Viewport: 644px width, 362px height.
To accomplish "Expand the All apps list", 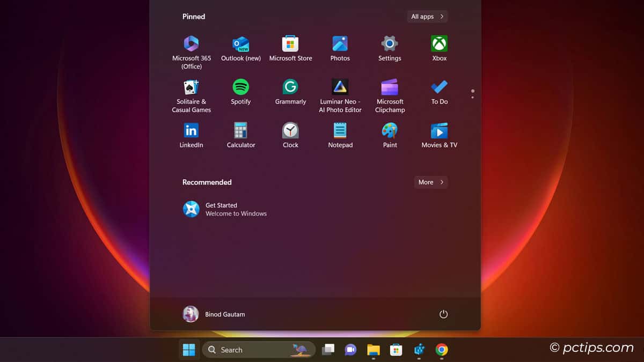I will 427,16.
